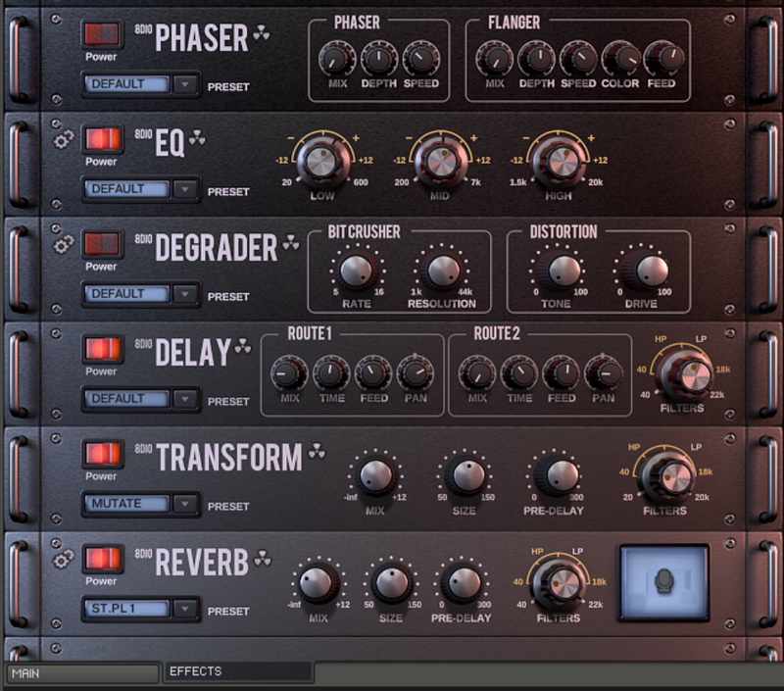Screen dimensions: 784x691
Task: Click the Transform PRE-DELAY knob
Action: point(557,476)
